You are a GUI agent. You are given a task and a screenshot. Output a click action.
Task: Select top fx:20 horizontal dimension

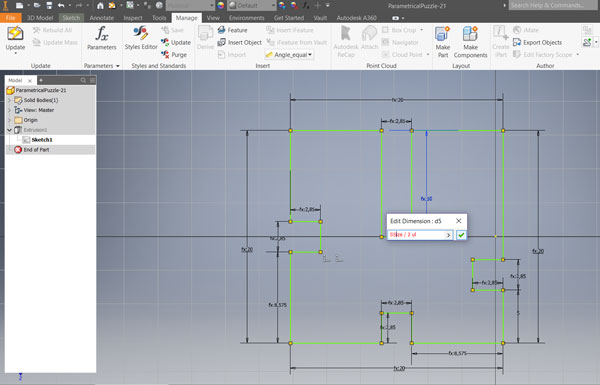397,100
